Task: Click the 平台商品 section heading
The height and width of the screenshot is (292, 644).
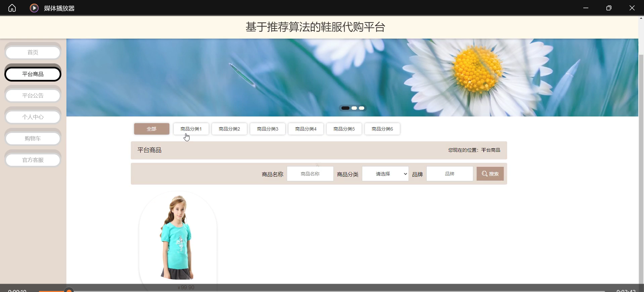Action: point(150,150)
